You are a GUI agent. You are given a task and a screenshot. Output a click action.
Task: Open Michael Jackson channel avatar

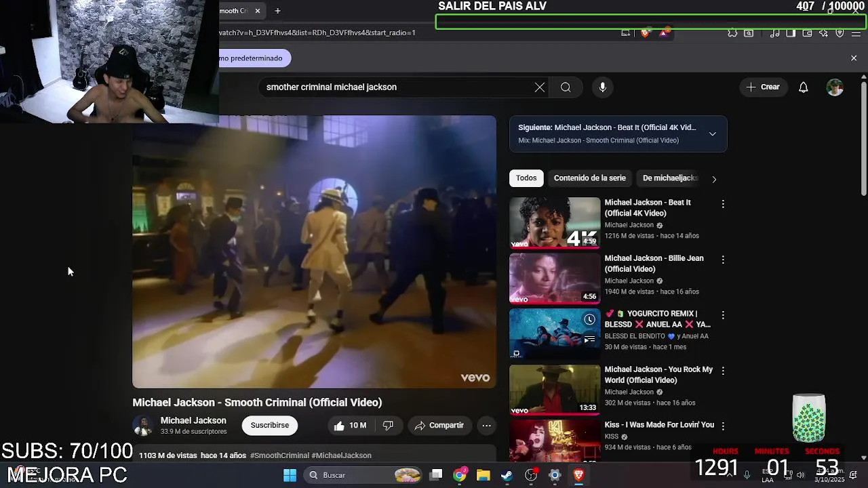coord(143,426)
